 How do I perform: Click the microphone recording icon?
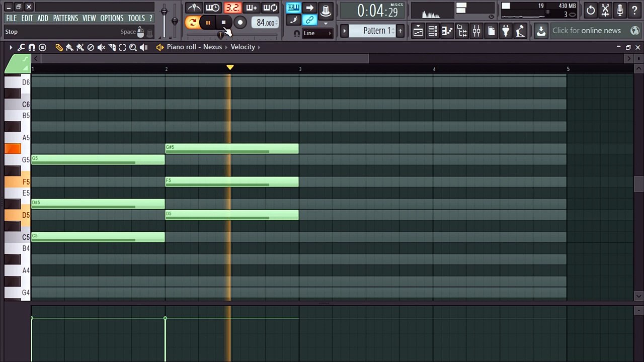pyautogui.click(x=620, y=10)
